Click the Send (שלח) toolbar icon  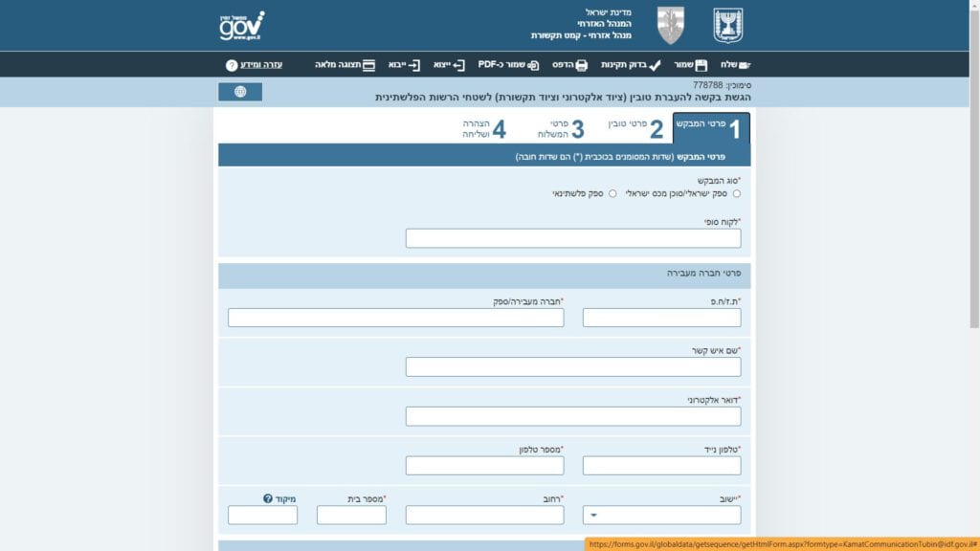[743, 65]
